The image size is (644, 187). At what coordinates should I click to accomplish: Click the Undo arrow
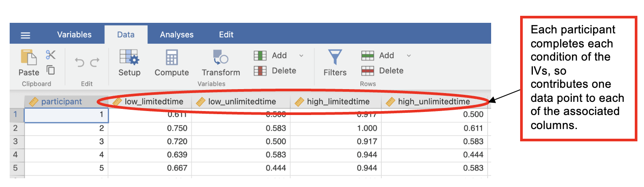[x=80, y=63]
